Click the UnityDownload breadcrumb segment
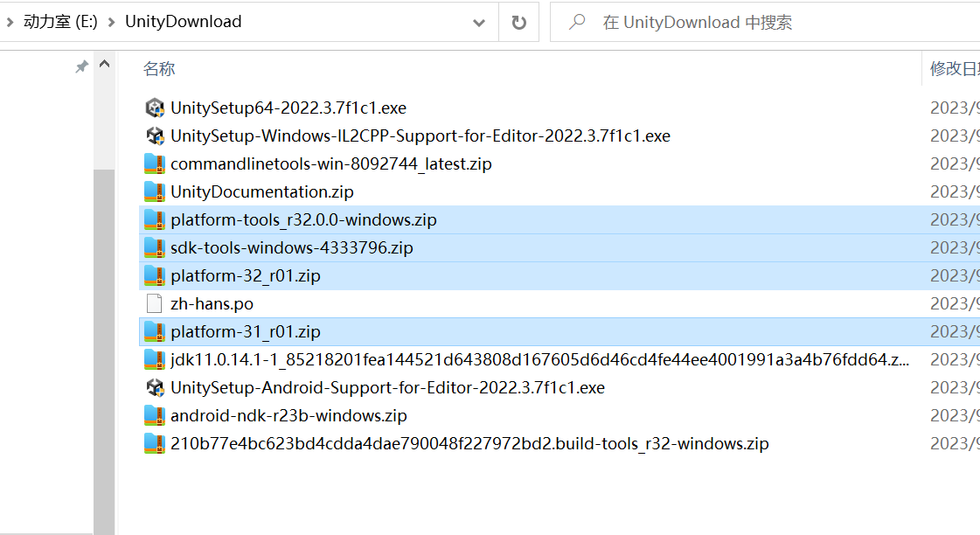980x535 pixels. click(183, 22)
